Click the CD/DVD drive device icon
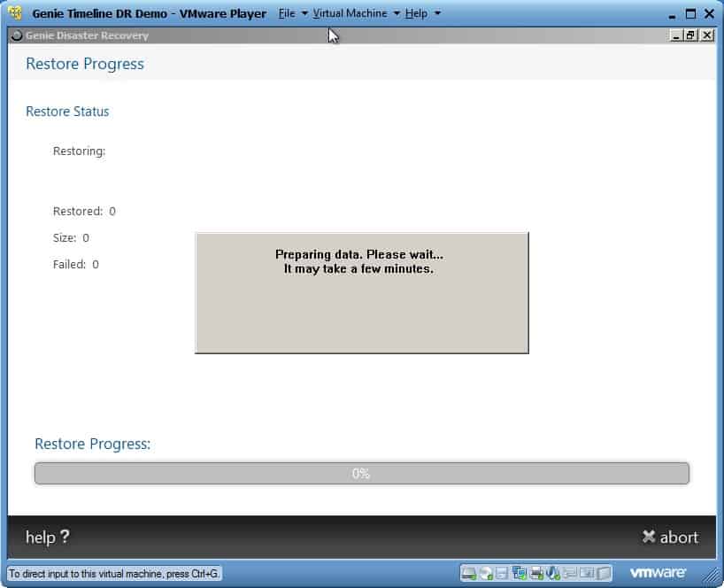 (486, 573)
